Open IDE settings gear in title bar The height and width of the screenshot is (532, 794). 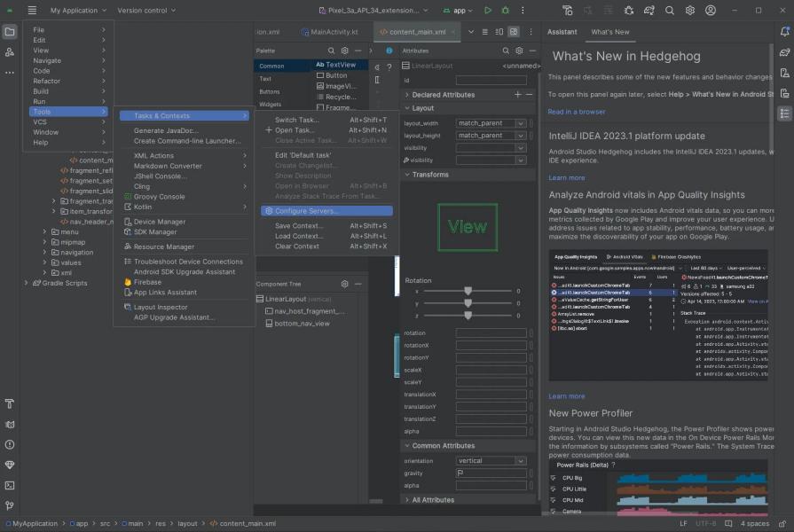(x=689, y=10)
